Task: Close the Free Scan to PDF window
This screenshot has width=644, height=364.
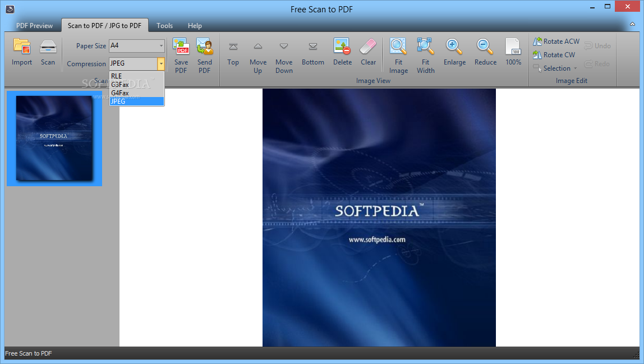Action: [628, 7]
